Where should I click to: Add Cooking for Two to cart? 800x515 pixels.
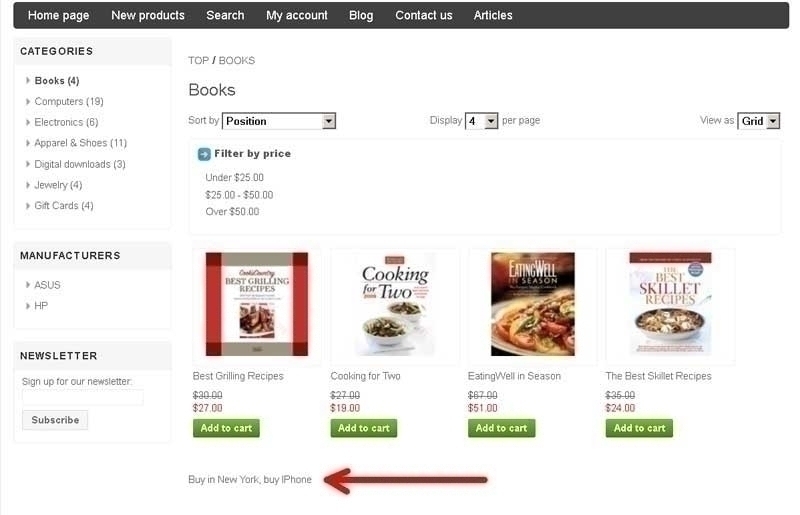pyautogui.click(x=364, y=428)
